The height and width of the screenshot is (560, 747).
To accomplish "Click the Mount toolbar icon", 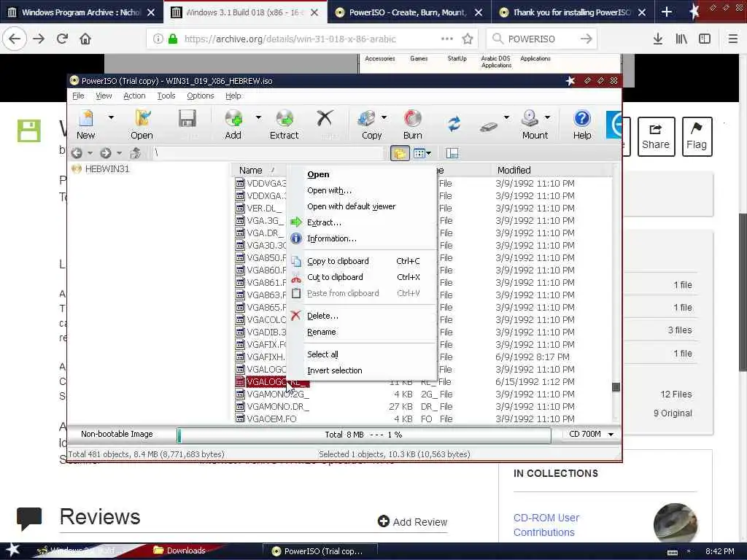I will (x=535, y=125).
